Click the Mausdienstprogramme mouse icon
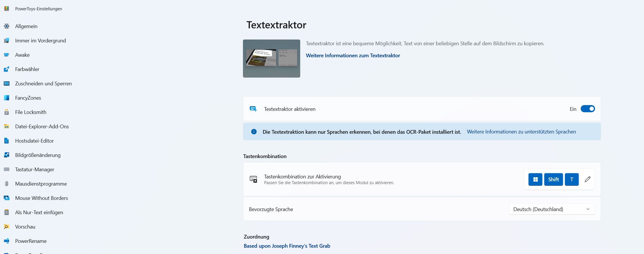 pos(7,184)
